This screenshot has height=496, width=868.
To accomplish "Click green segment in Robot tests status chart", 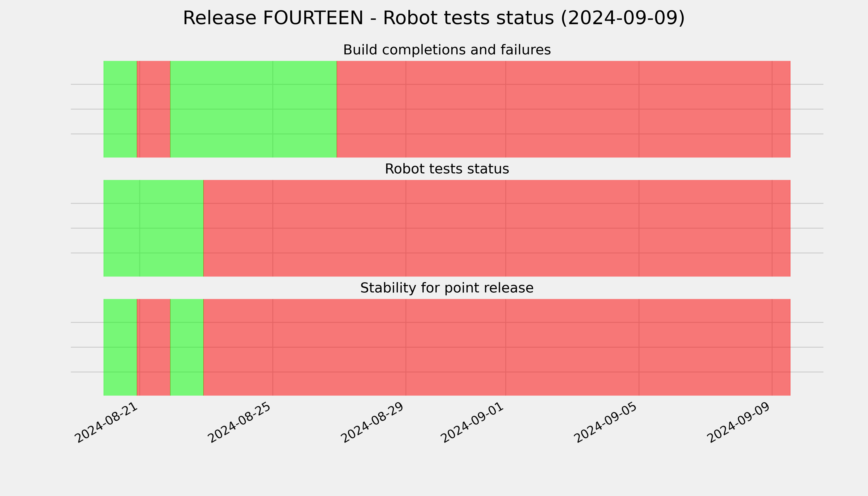I will 154,228.
